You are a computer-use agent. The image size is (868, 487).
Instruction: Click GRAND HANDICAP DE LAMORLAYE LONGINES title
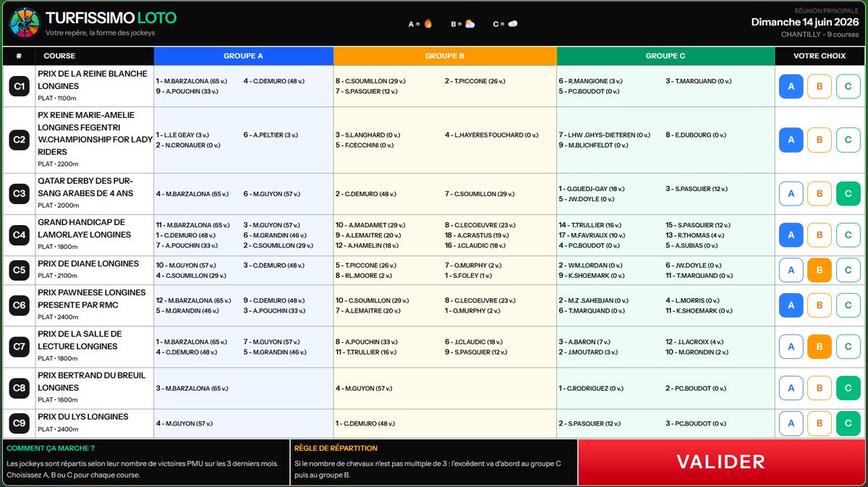pyautogui.click(x=85, y=228)
